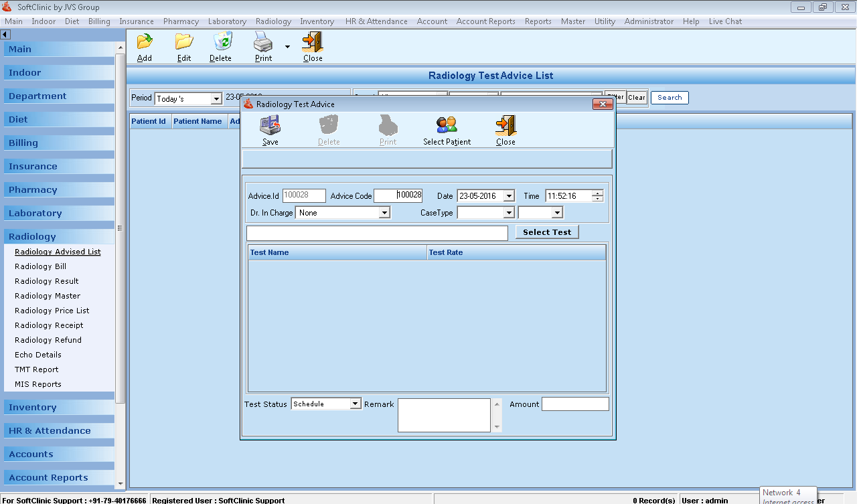Image resolution: width=859 pixels, height=504 pixels.
Task: Click the Delete recycle bin icon
Action: (221, 42)
